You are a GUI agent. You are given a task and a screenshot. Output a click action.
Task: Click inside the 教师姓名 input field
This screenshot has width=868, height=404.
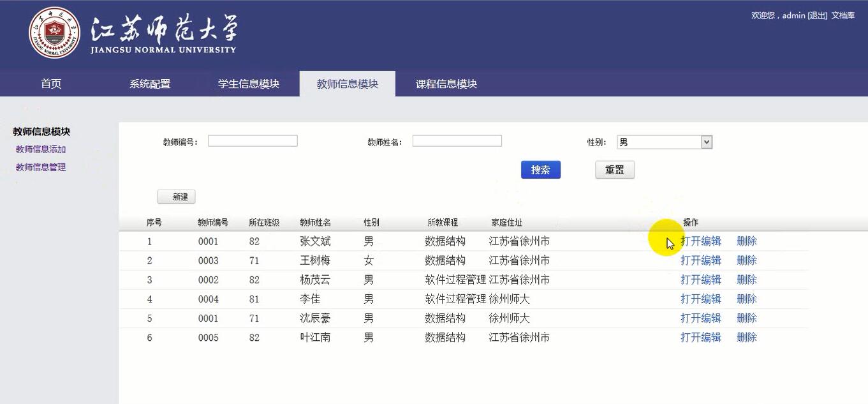(x=457, y=141)
